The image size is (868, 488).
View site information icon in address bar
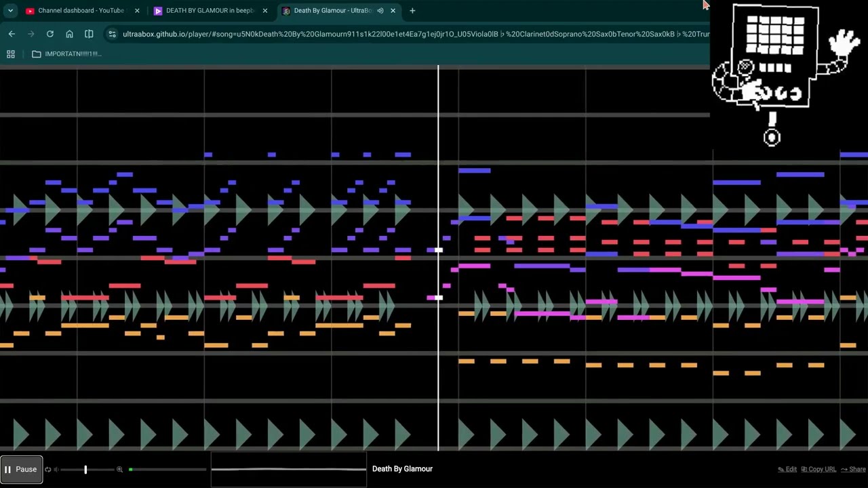point(112,34)
